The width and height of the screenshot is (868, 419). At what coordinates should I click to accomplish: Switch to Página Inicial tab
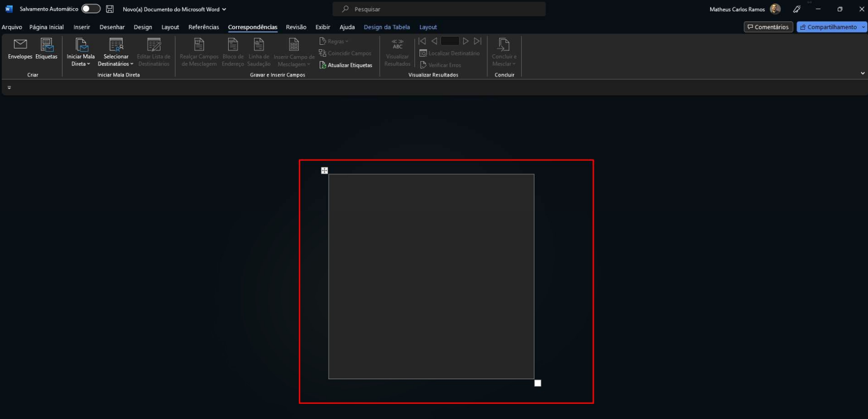tap(47, 27)
